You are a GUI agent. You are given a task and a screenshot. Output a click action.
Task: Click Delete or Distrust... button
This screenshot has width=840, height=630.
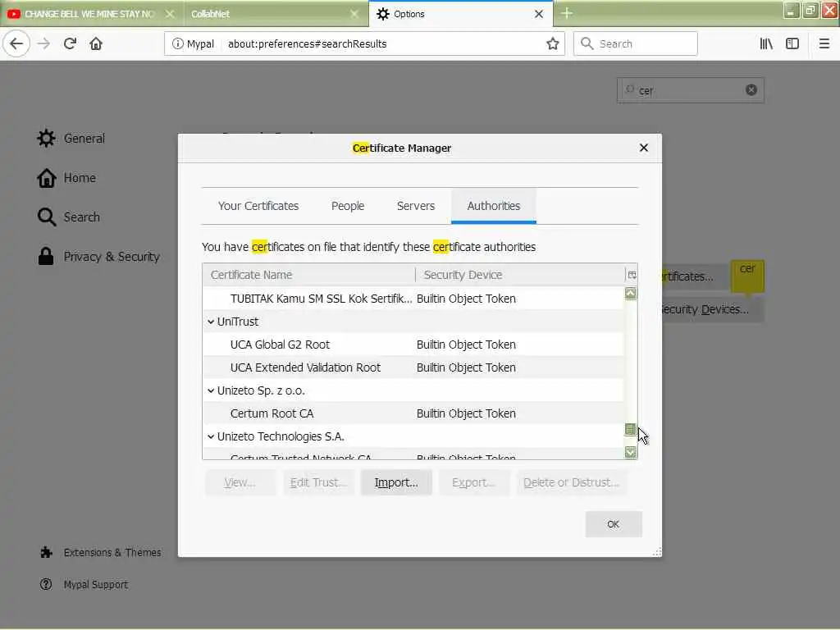(571, 482)
